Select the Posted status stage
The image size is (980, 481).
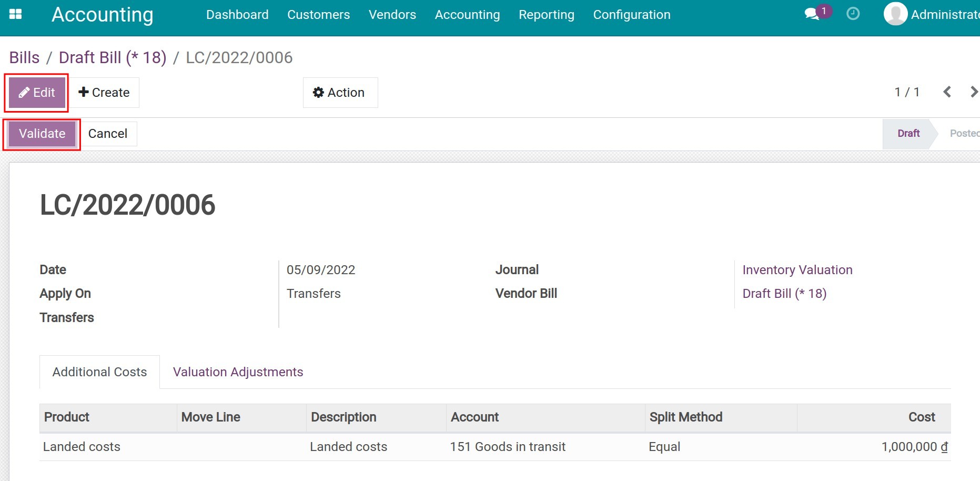(964, 134)
